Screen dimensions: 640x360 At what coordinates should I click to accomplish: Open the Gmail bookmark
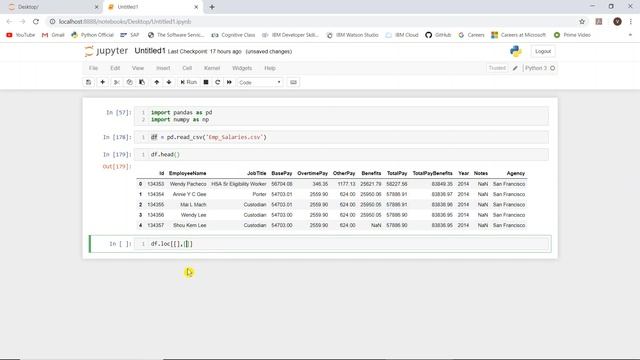[x=53, y=35]
